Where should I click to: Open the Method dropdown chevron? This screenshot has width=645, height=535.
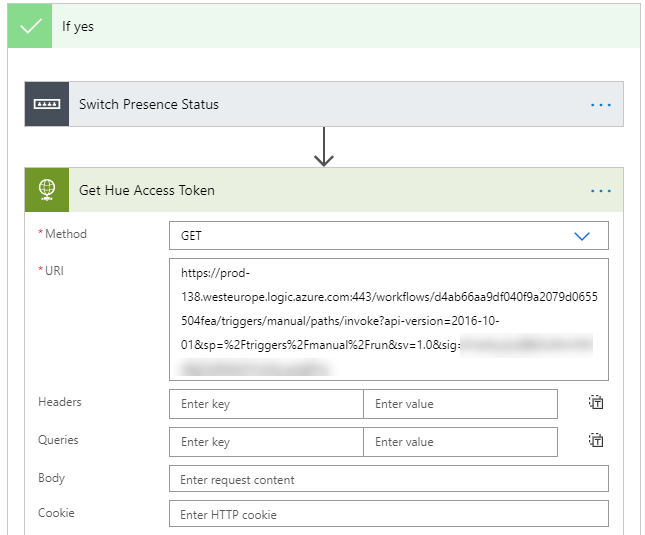tap(583, 236)
